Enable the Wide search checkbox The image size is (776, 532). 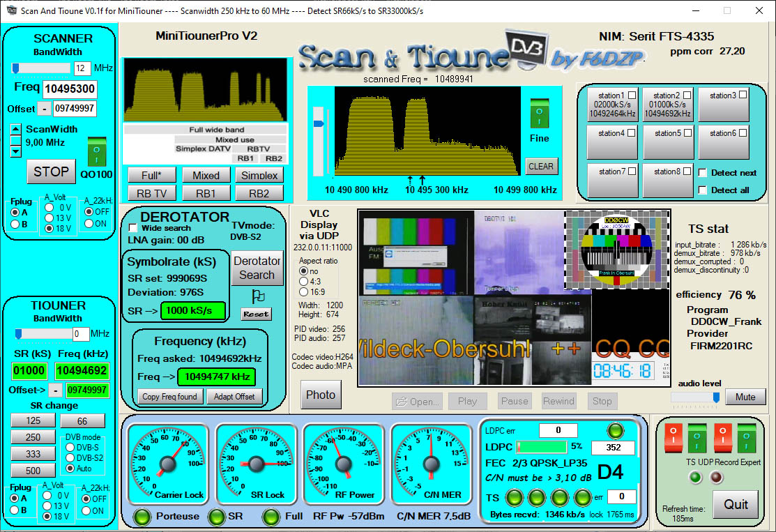[x=132, y=228]
